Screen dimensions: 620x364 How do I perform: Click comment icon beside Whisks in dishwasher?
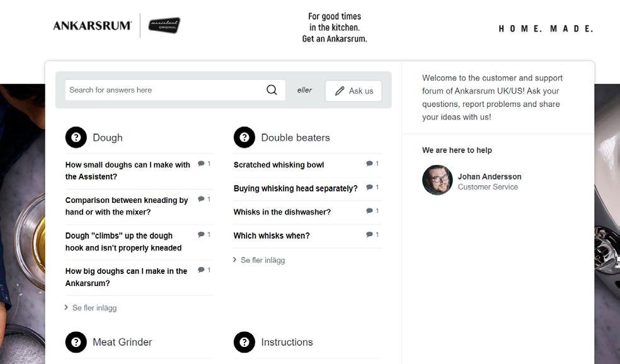(370, 211)
